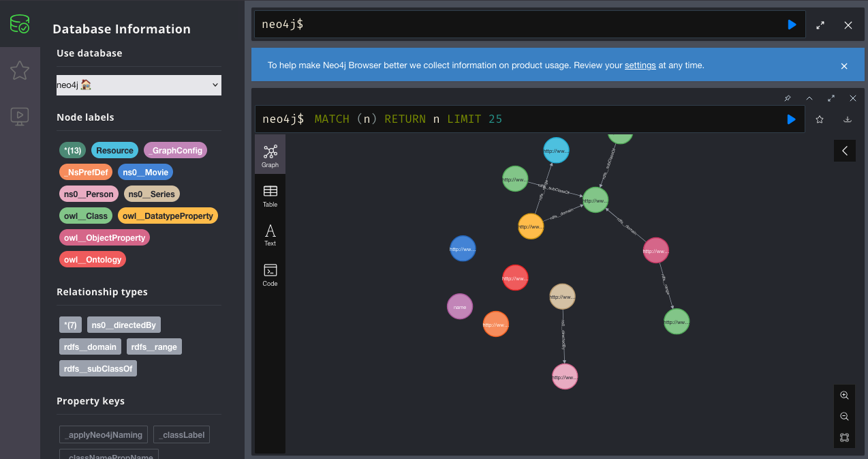Click the owl__DatatypeProperty label tag

pos(168,216)
